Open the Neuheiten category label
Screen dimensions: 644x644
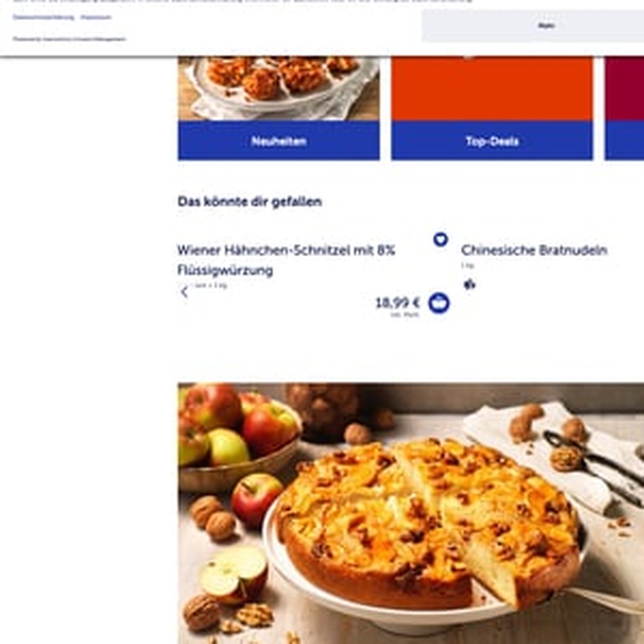tap(279, 141)
